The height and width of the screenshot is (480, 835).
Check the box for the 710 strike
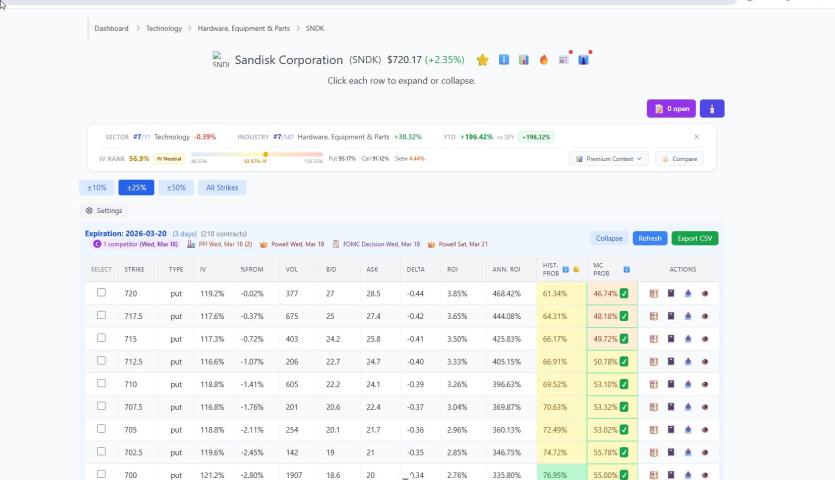(101, 384)
